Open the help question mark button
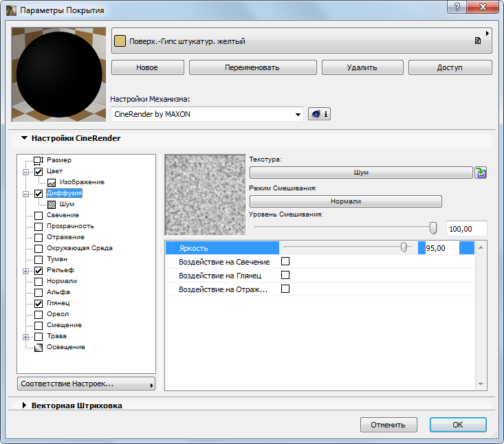This screenshot has width=504, height=444. (x=457, y=7)
